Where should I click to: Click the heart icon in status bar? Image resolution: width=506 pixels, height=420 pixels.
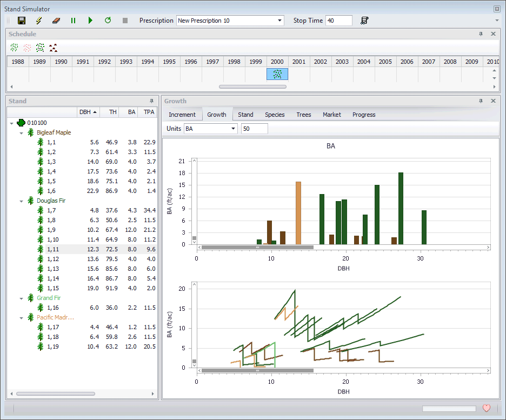(x=487, y=408)
